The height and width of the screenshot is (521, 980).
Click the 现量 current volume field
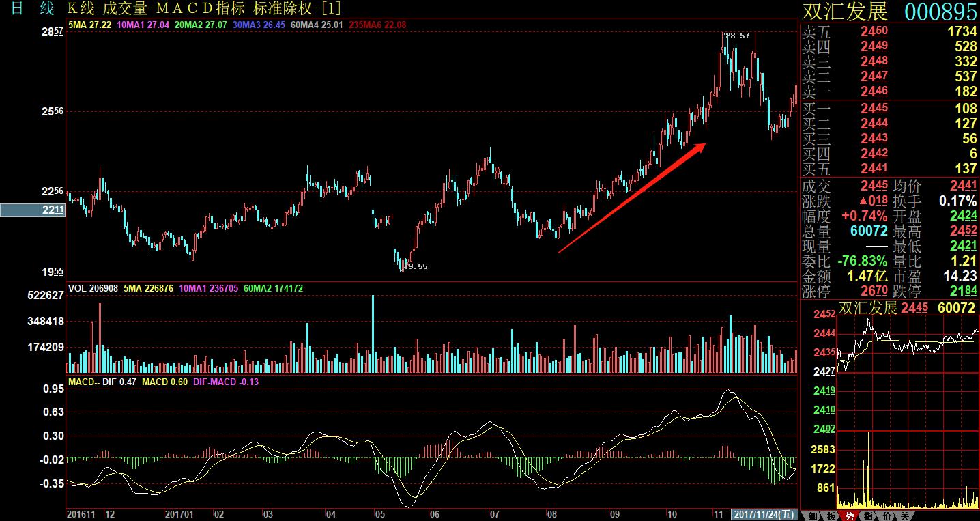[x=845, y=246]
